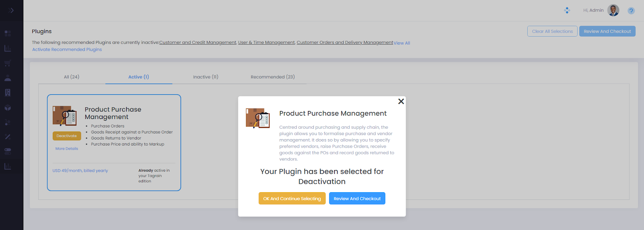Open the workflow nodes icon in sidebar
644x230 pixels.
point(8,122)
